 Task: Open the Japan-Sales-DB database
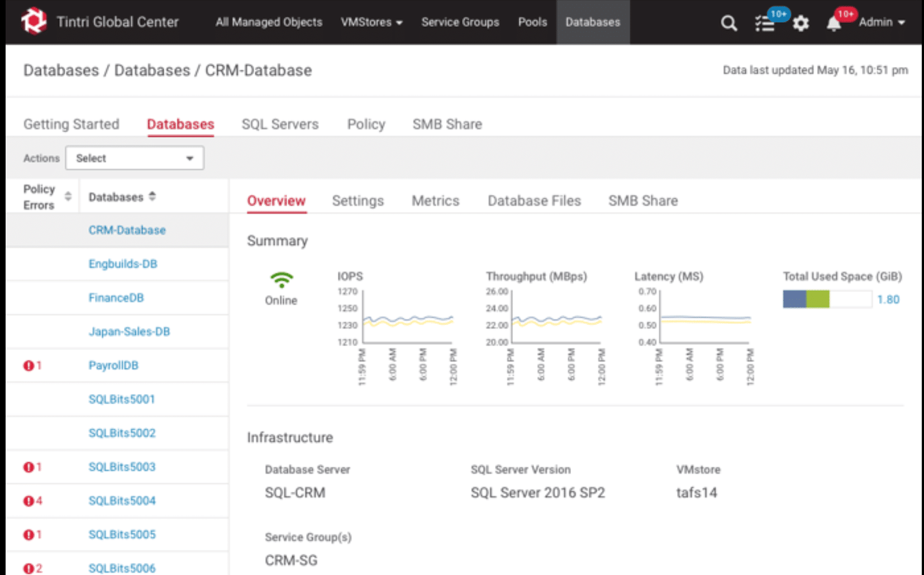click(129, 332)
